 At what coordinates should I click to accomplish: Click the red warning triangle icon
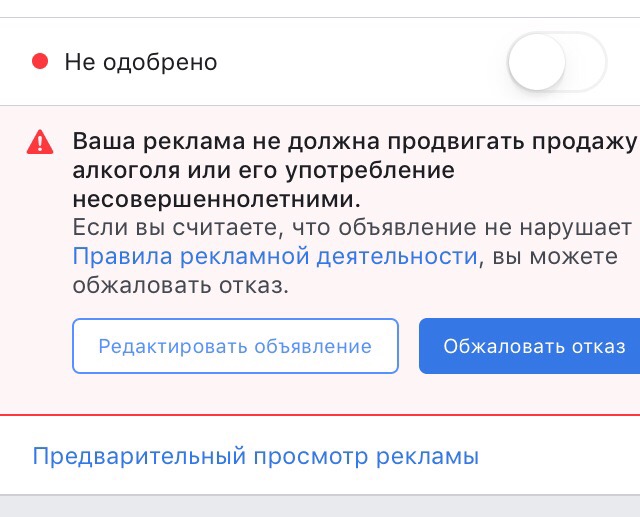[x=40, y=142]
